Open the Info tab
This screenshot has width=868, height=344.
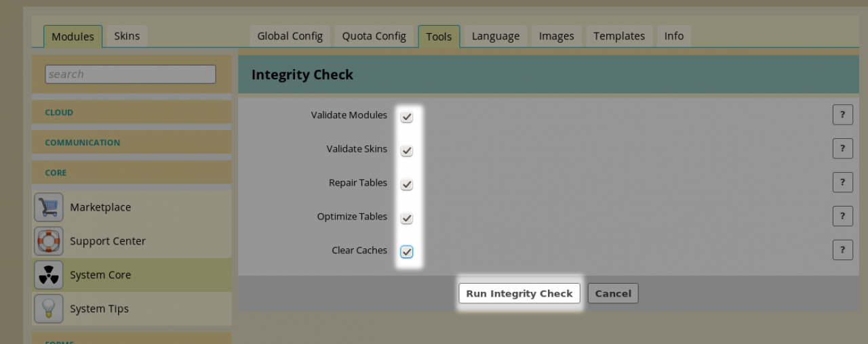point(674,36)
